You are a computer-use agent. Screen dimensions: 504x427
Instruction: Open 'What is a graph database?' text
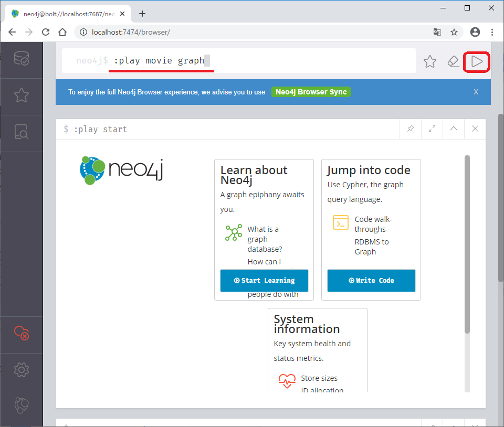(x=265, y=239)
